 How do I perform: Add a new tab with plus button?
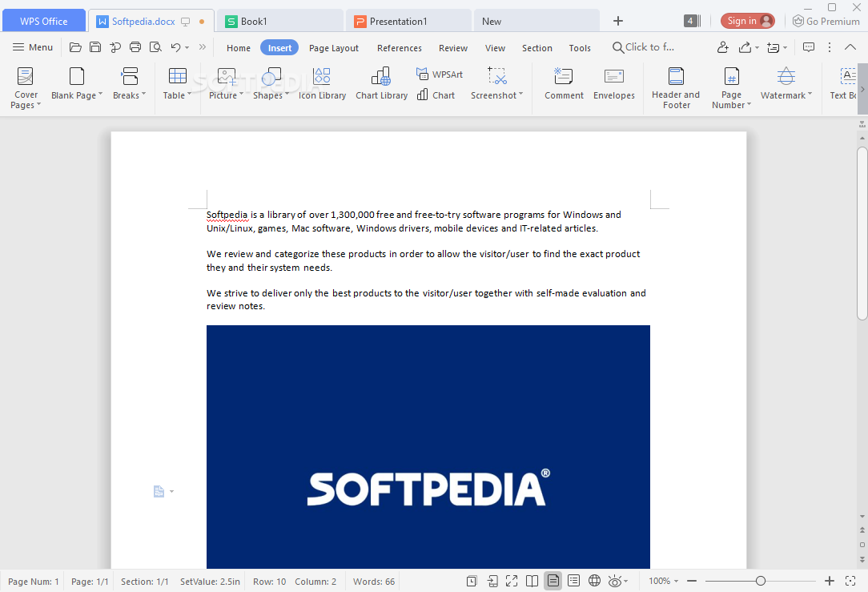point(618,21)
